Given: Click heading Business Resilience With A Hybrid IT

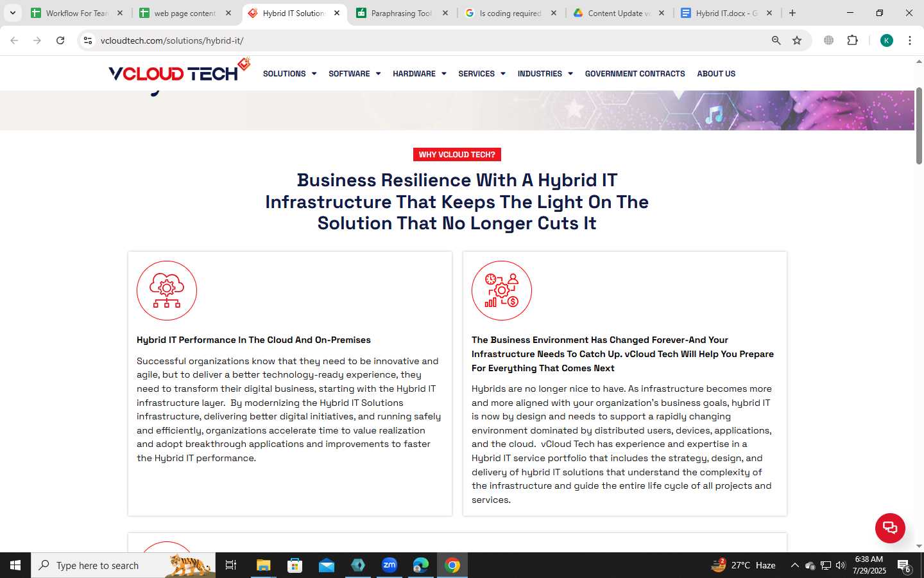Looking at the screenshot, I should [457, 202].
